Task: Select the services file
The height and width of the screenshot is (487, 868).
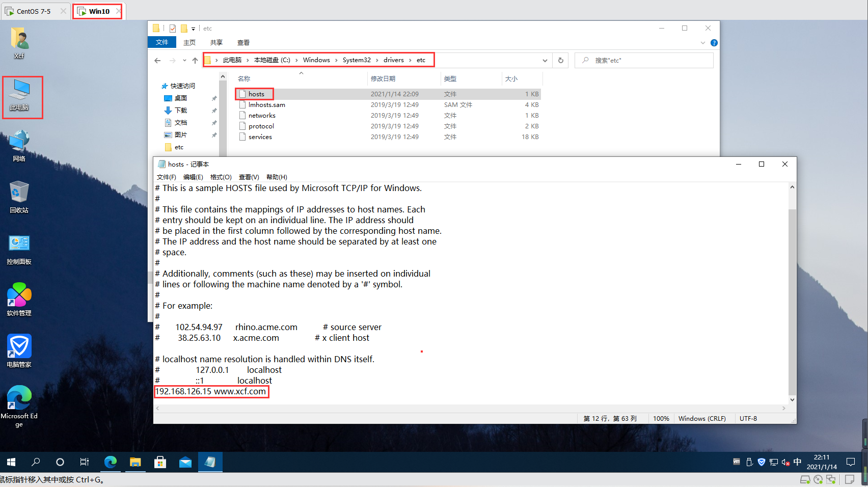Action: click(x=260, y=137)
